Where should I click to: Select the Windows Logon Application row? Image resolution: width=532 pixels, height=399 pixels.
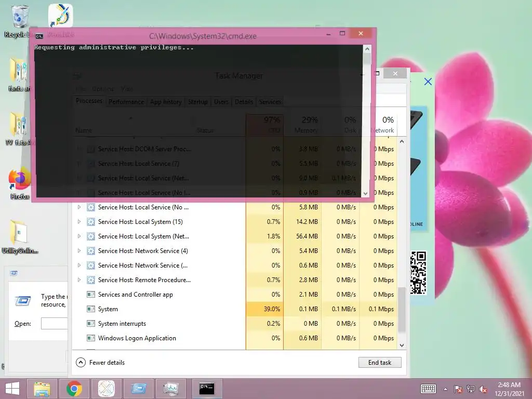(234, 338)
